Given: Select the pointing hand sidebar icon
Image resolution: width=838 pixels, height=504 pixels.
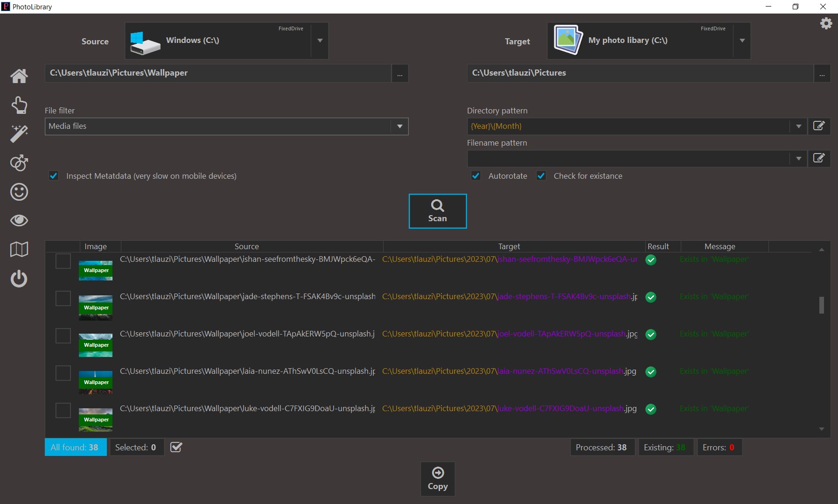Looking at the screenshot, I should tap(19, 105).
